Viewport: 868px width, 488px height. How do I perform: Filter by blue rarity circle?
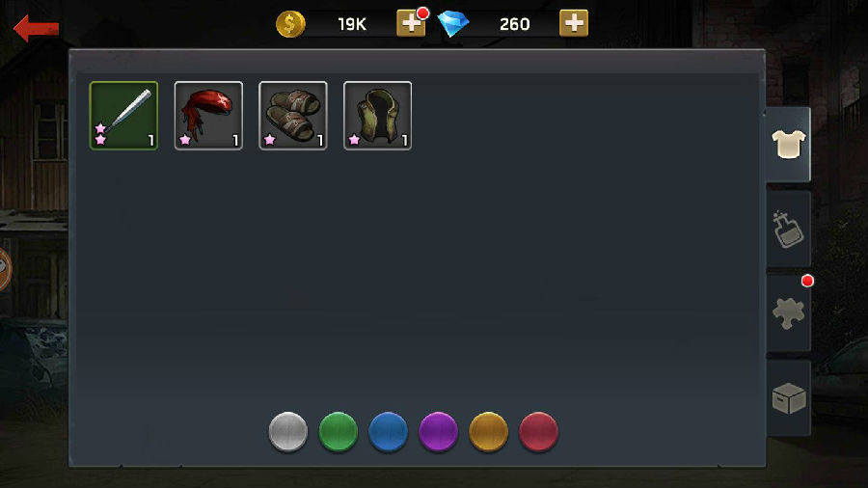click(388, 431)
